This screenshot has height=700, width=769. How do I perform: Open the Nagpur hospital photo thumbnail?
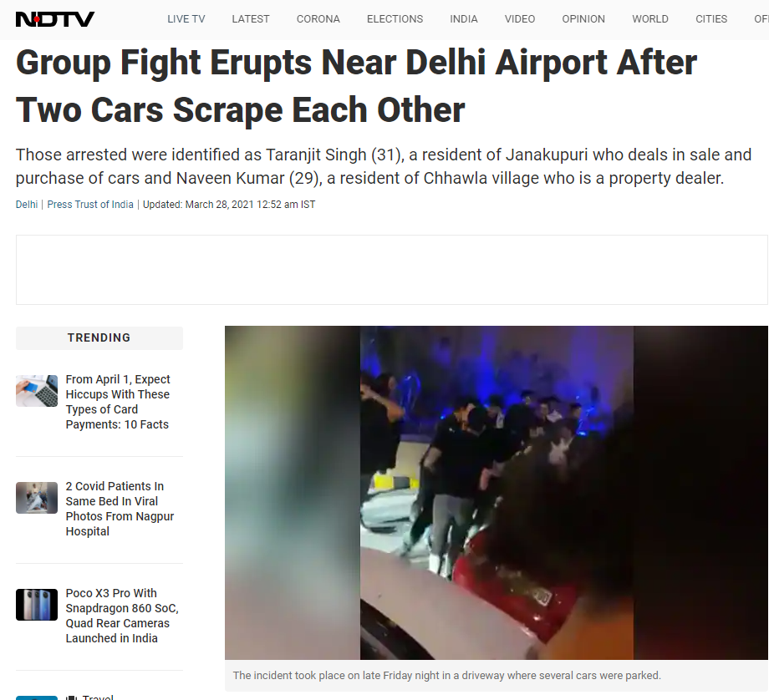pyautogui.click(x=37, y=498)
